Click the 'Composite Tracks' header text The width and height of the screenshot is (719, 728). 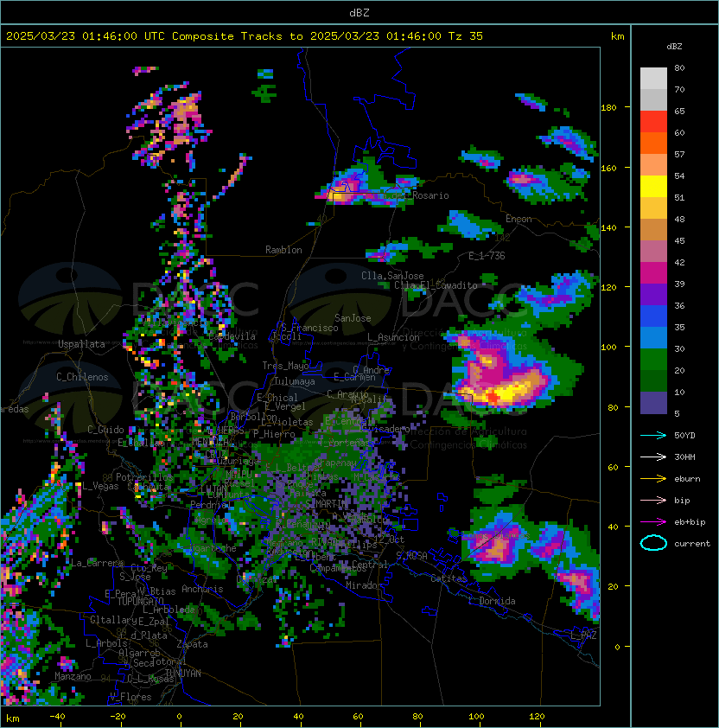[227, 36]
